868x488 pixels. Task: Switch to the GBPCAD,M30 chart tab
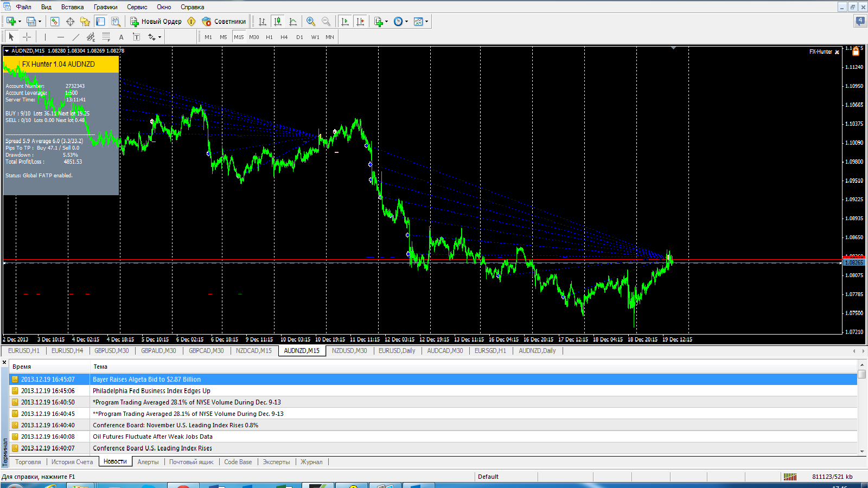[206, 351]
